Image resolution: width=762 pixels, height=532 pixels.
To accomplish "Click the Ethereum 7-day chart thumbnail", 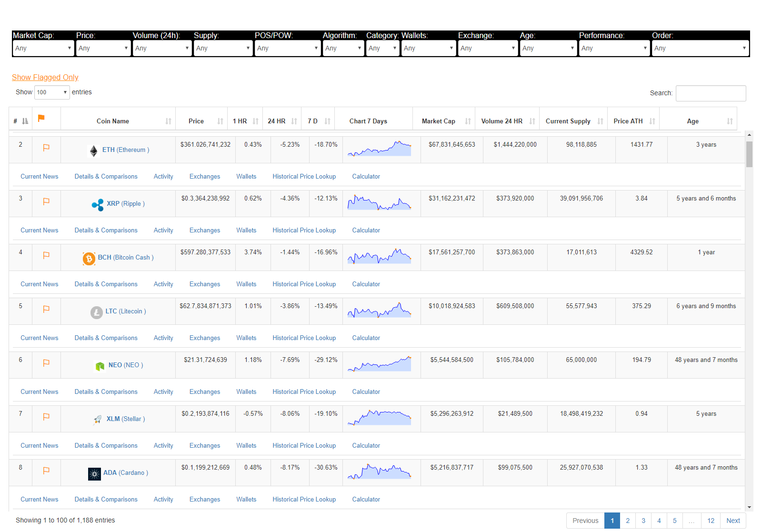I will point(380,149).
